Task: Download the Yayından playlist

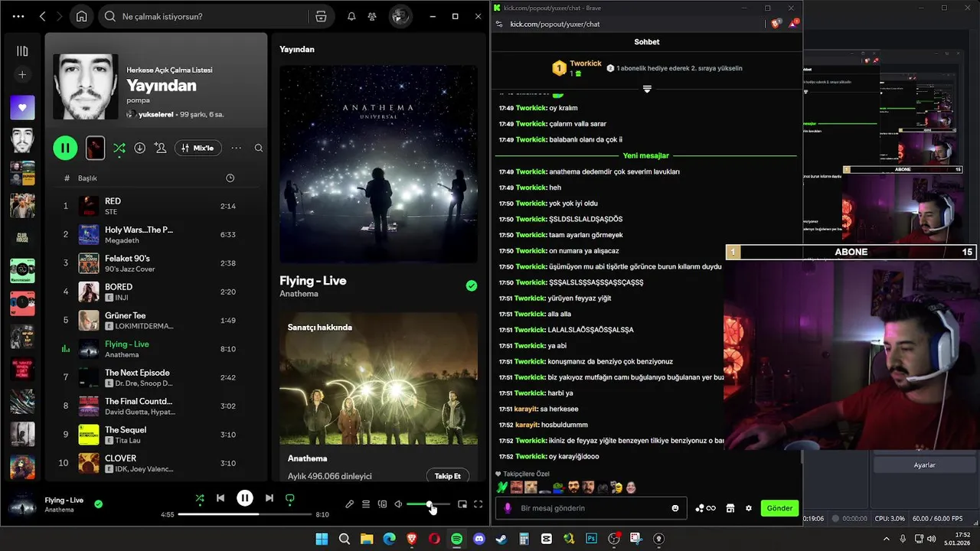Action: coord(139,148)
